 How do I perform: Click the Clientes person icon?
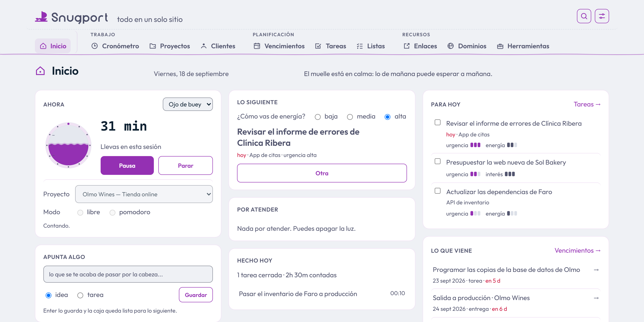(x=203, y=46)
